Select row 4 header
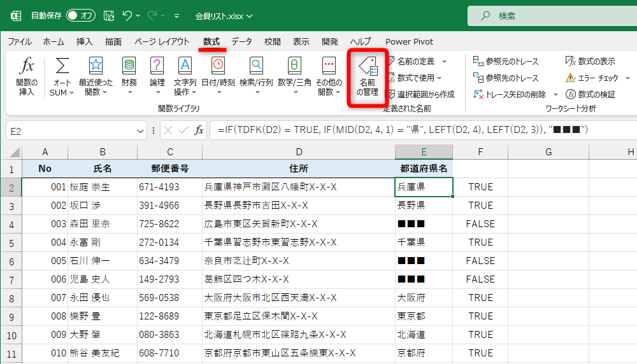 11,225
